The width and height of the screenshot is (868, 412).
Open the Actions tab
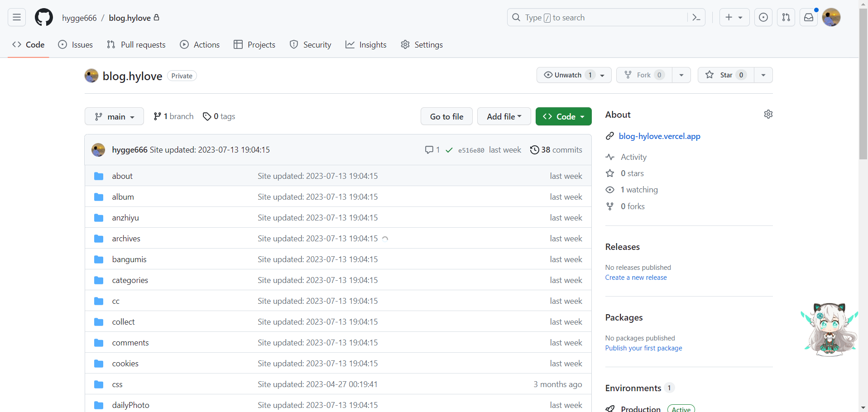tap(200, 45)
